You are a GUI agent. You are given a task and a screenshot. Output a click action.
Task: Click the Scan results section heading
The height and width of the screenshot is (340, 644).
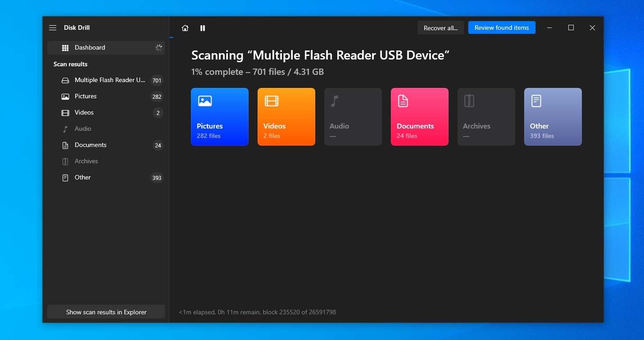[x=70, y=64]
